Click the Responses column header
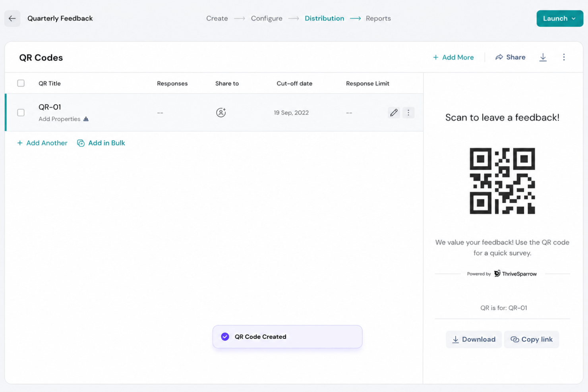The width and height of the screenshot is (588, 392). [x=172, y=83]
